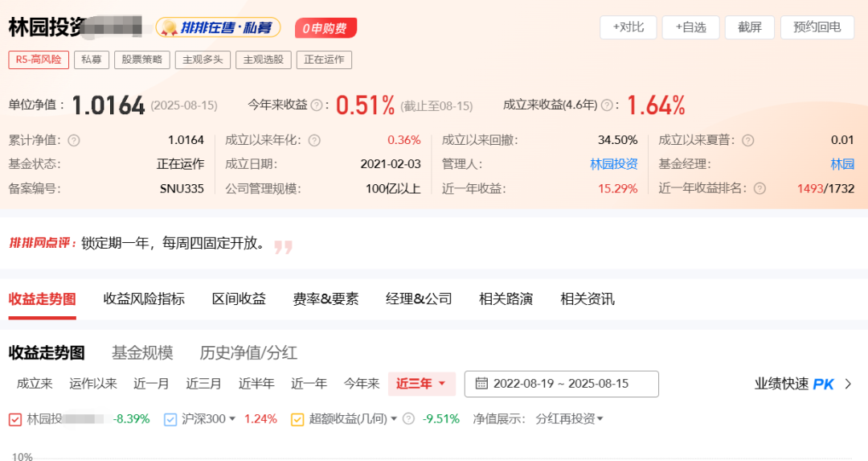Screen dimensions: 868x461
Task: Switch to 区间收益 tab
Action: pyautogui.click(x=239, y=299)
